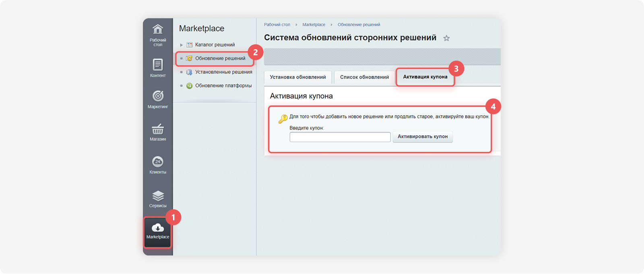The height and width of the screenshot is (274, 644).
Task: Open the Рабочий стол home icon
Action: (x=158, y=29)
